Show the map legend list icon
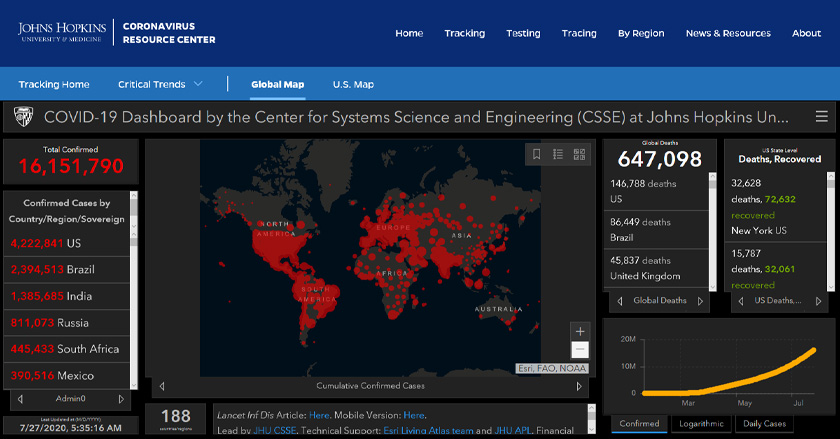 coord(558,154)
